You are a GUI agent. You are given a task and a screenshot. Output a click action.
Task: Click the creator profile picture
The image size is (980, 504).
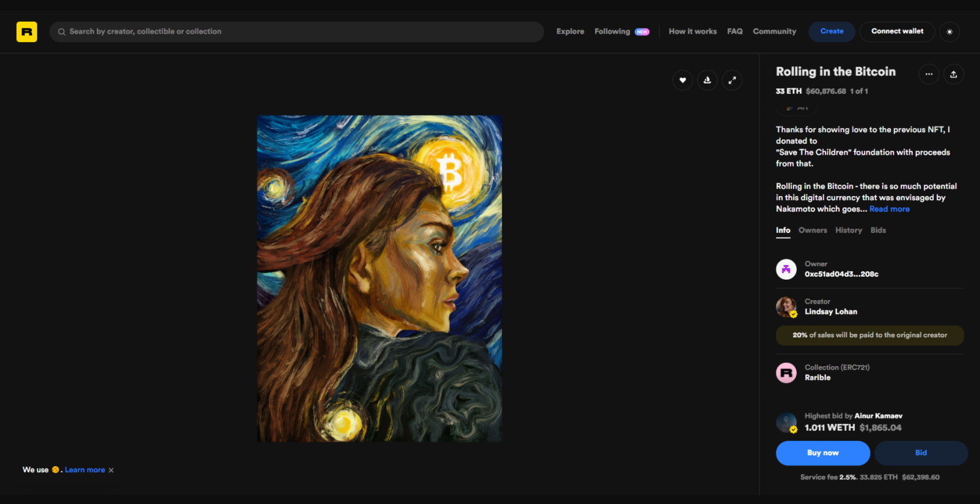click(786, 307)
